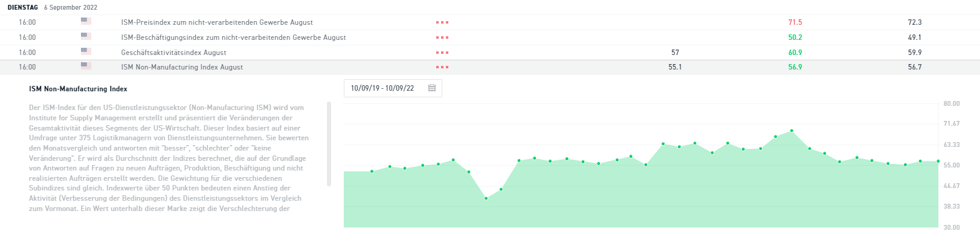The height and width of the screenshot is (234, 980).
Task: Click forecast value 55.1
Action: point(675,67)
